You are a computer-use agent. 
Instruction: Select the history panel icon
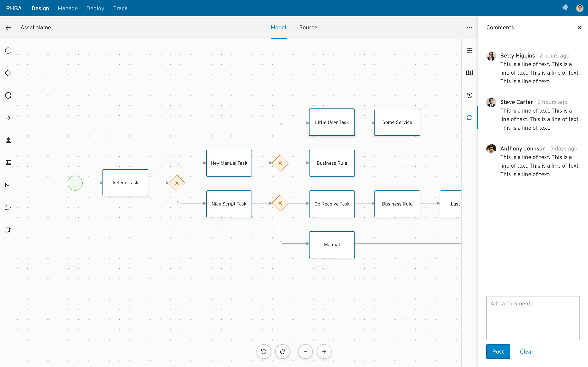pos(469,95)
